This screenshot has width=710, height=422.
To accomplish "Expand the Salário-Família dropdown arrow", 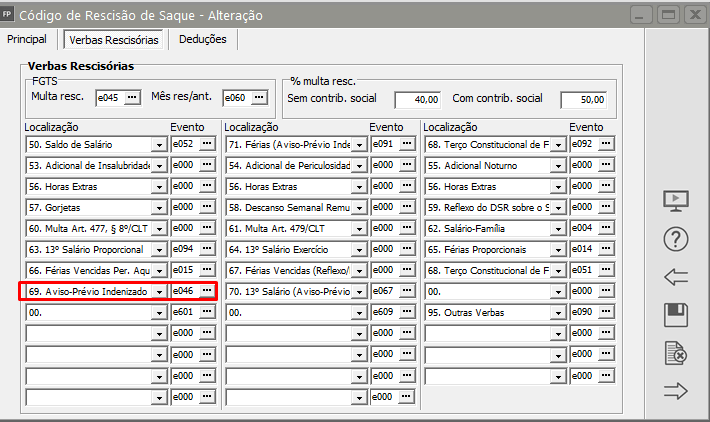I will 558,228.
